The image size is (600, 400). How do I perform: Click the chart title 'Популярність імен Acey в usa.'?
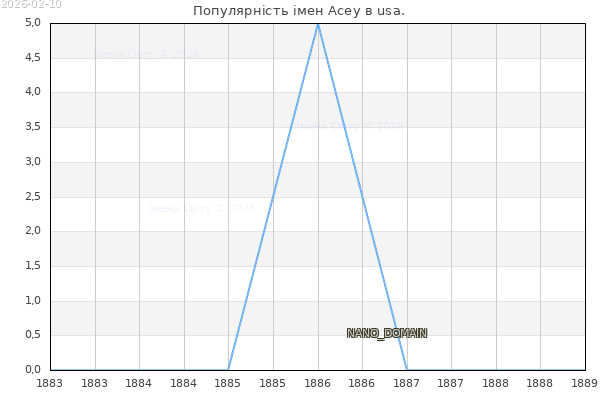click(298, 11)
